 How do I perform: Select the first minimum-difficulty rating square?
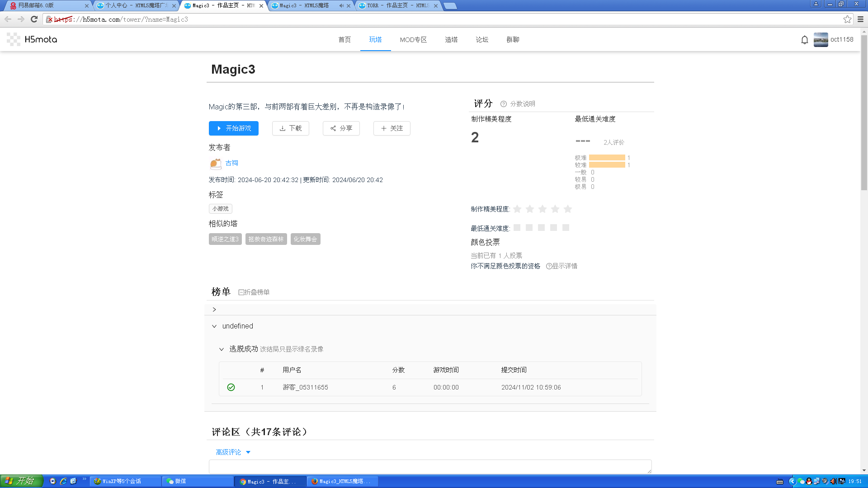point(517,228)
